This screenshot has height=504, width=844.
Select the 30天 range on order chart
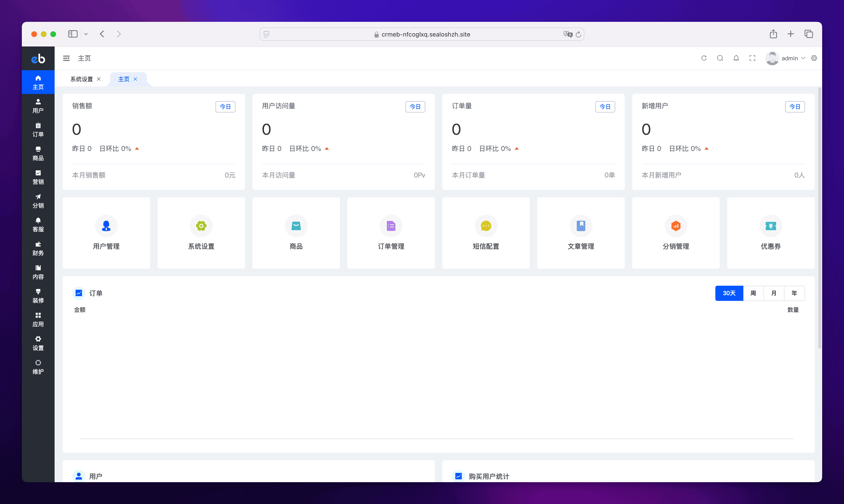[729, 293]
